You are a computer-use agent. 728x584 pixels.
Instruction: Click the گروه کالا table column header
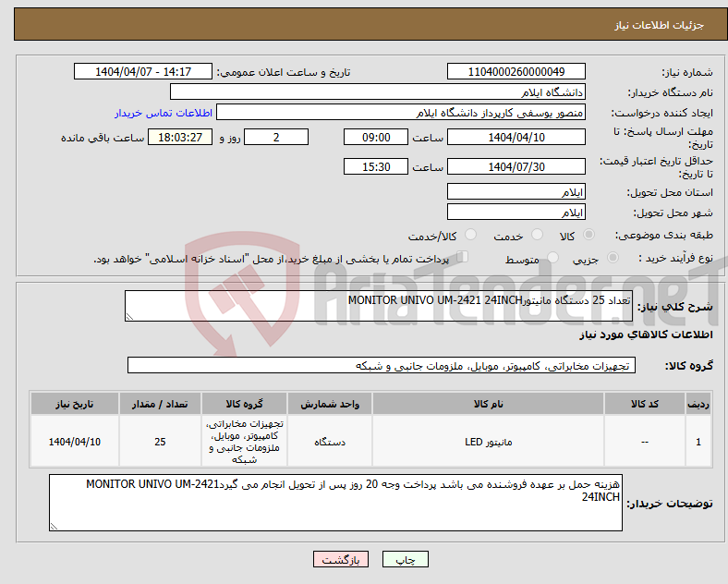pos(244,404)
